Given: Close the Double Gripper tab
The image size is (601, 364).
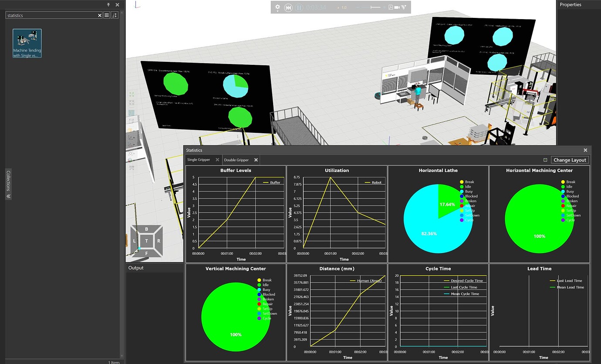Looking at the screenshot, I should 256,160.
